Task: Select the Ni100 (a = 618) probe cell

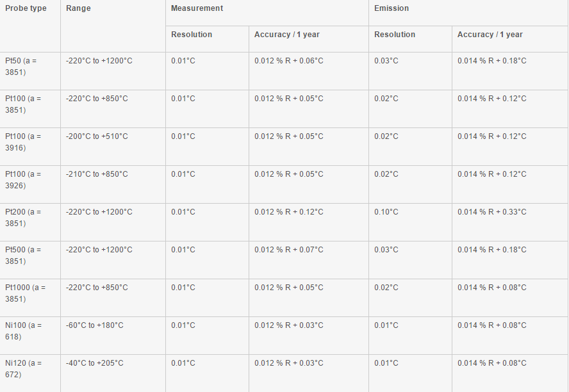Action: (x=23, y=331)
